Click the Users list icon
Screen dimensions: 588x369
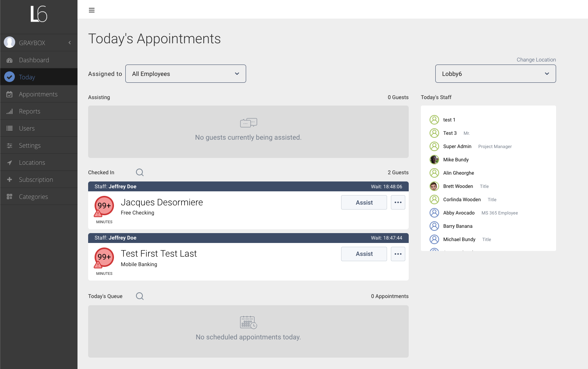(x=9, y=128)
